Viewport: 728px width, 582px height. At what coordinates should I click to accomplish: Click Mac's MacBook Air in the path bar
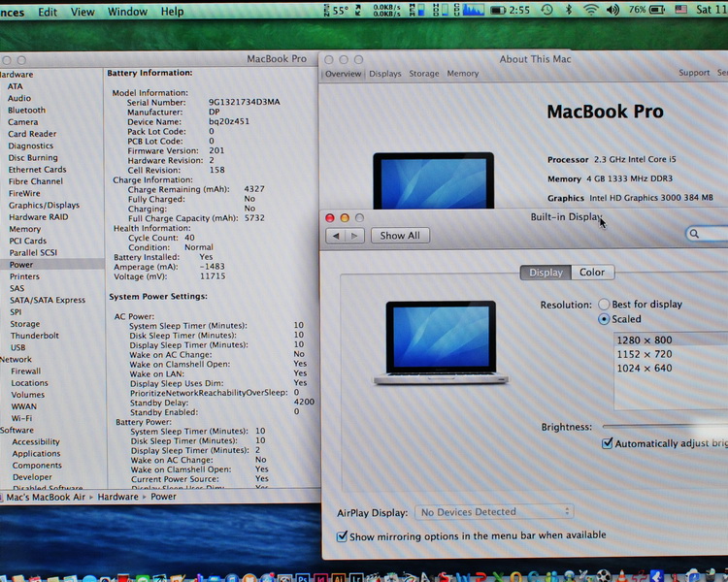pyautogui.click(x=46, y=497)
